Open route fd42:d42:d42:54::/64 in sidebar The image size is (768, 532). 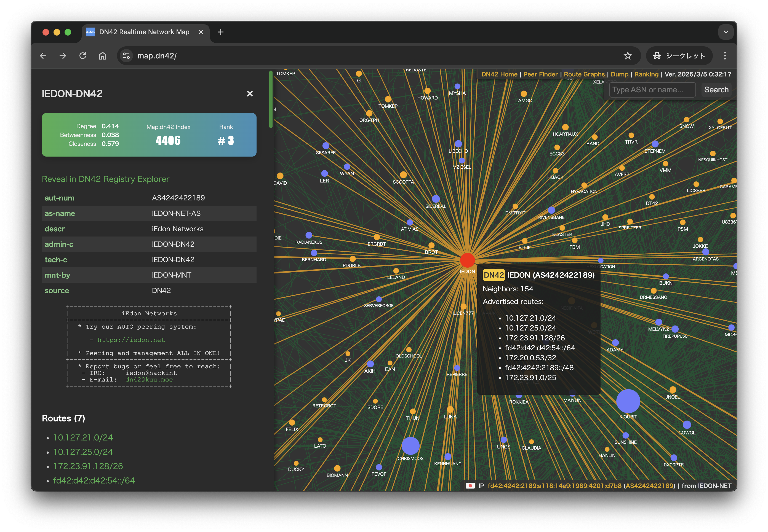point(94,480)
